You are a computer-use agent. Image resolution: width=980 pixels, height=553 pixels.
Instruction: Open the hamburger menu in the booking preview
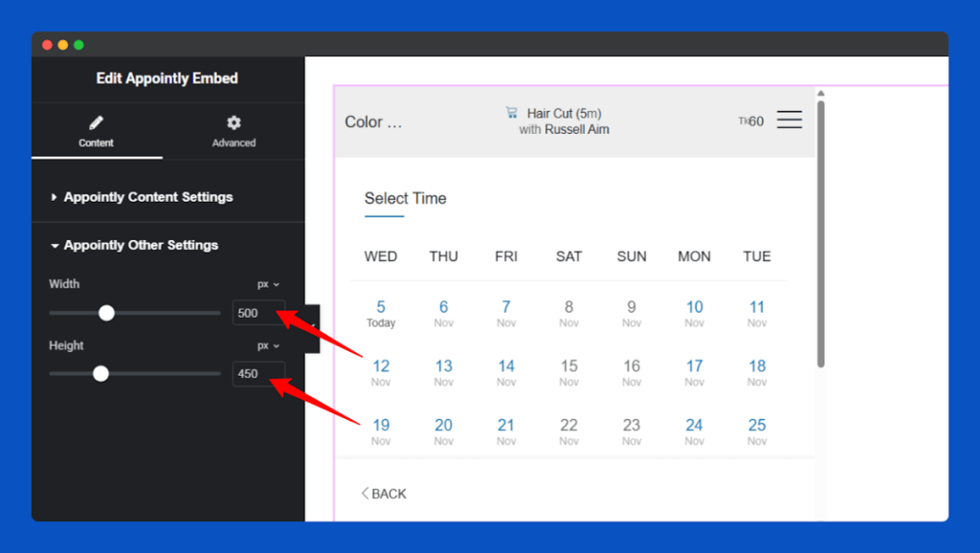[789, 120]
